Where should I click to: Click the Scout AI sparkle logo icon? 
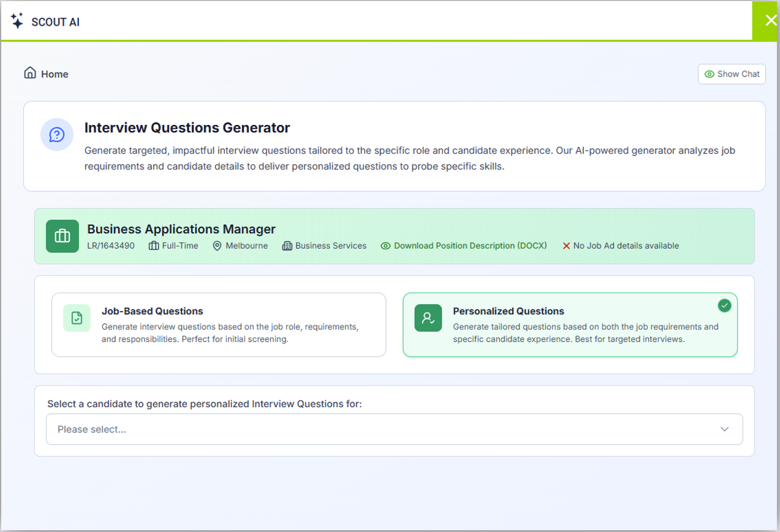point(17,21)
